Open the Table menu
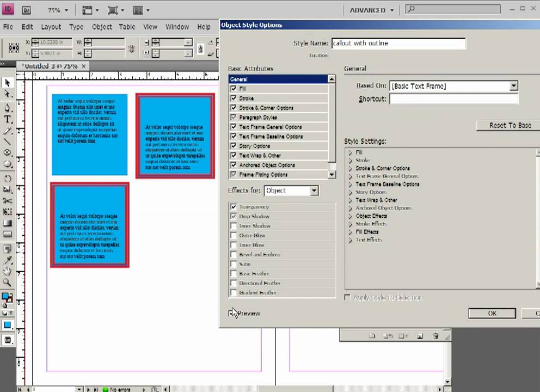The height and width of the screenshot is (392, 540). [x=127, y=27]
